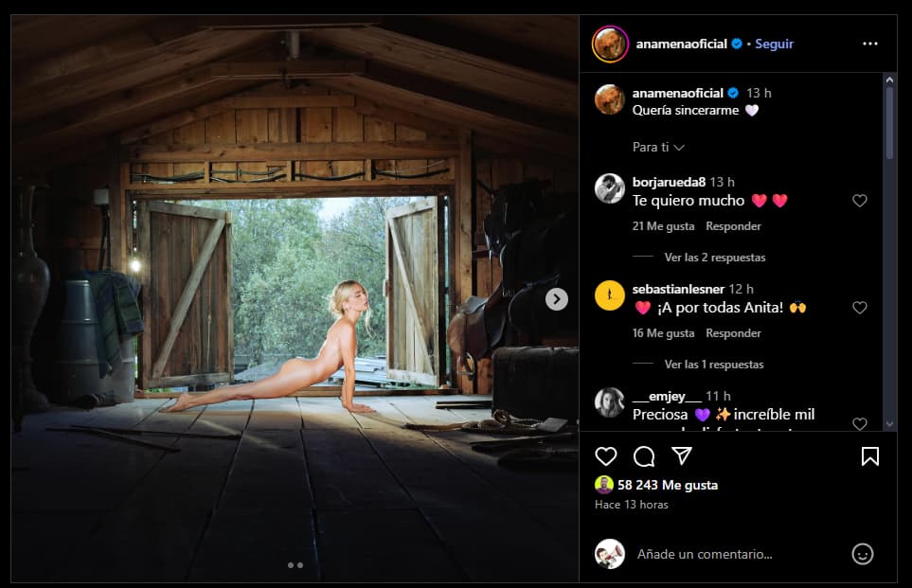Like ___emjey___'s comment heart
Viewport: 912px width, 588px height.
[860, 423]
